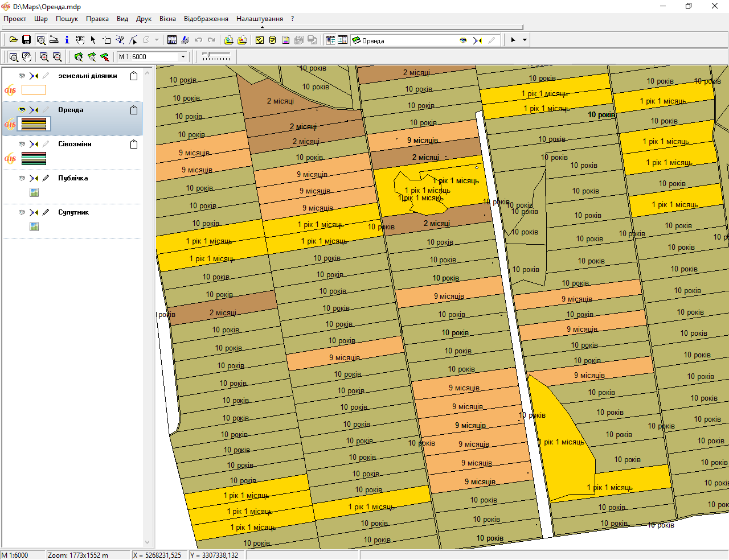Open the map scale M 1:6000 dropdown

183,57
